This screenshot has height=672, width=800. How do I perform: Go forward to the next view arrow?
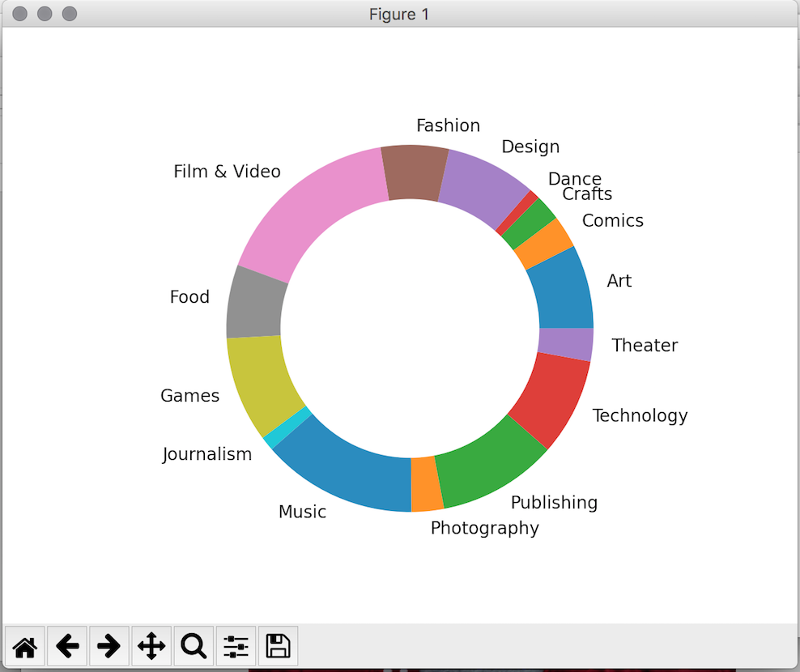click(109, 646)
